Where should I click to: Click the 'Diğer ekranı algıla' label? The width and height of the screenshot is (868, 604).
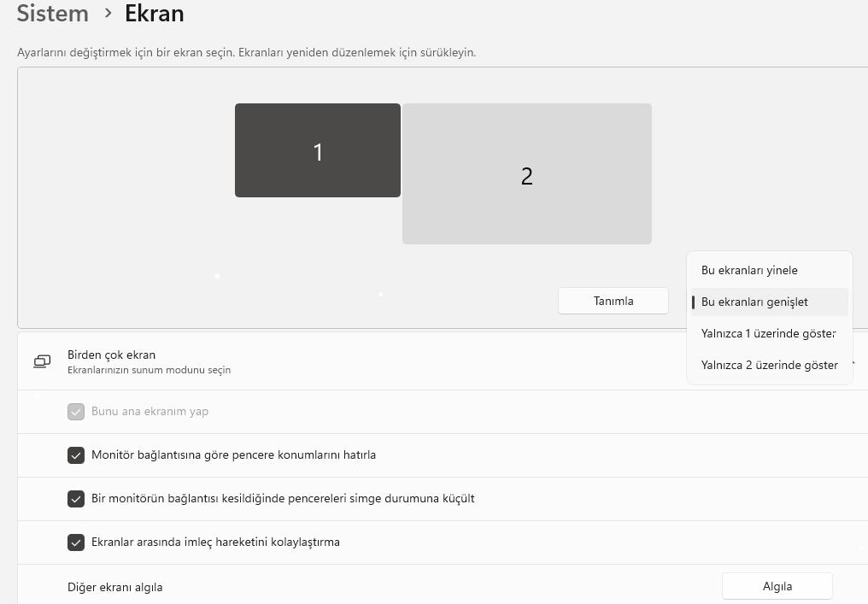point(114,587)
